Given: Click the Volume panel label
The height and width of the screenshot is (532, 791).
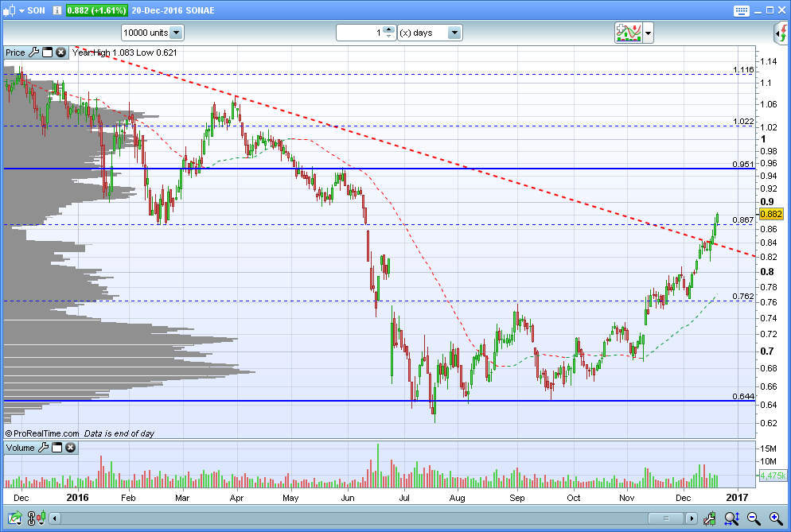Looking at the screenshot, I should tap(20, 448).
